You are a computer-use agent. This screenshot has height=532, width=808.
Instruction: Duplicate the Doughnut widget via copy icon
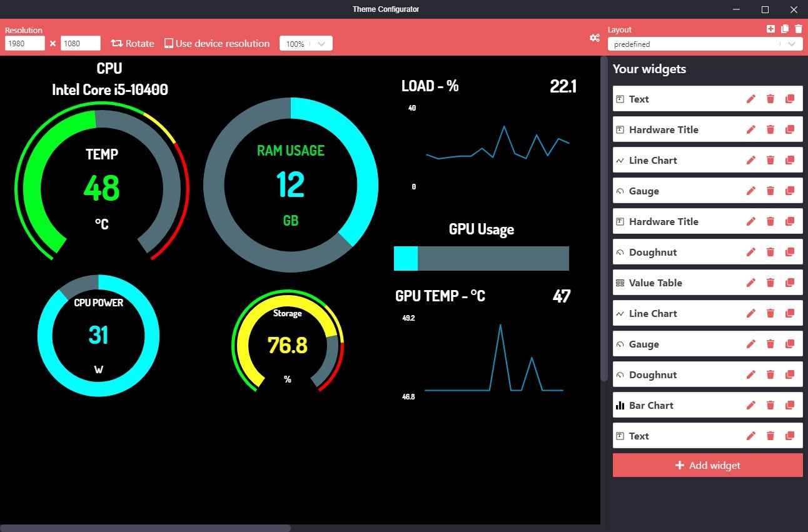(x=789, y=251)
